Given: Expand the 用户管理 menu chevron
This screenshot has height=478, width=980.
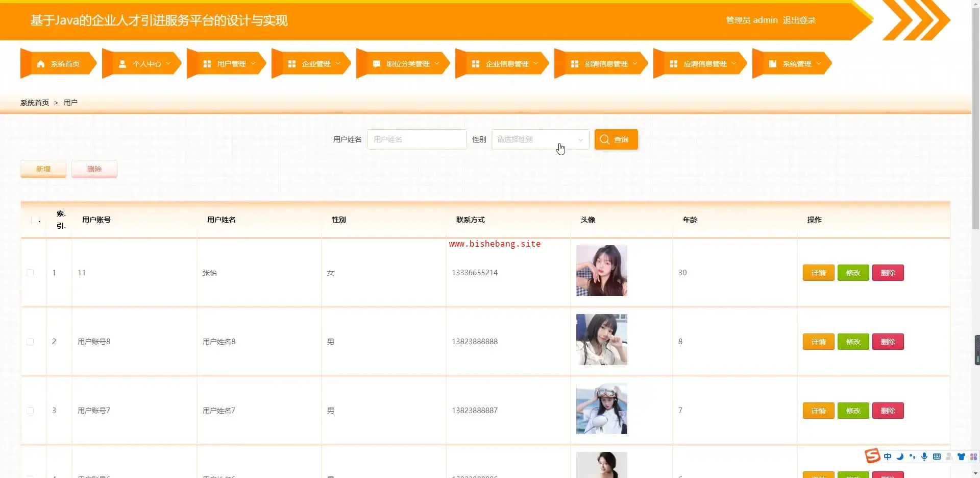Looking at the screenshot, I should pyautogui.click(x=253, y=64).
